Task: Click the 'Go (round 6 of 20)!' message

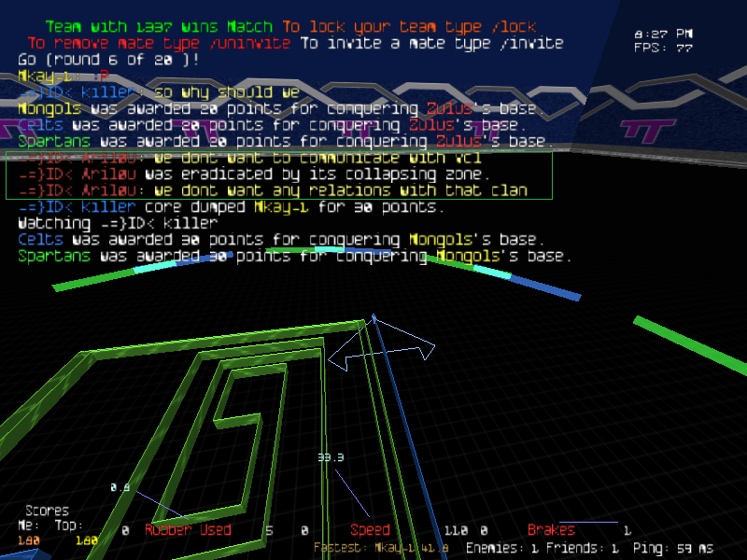Action: 108,59
